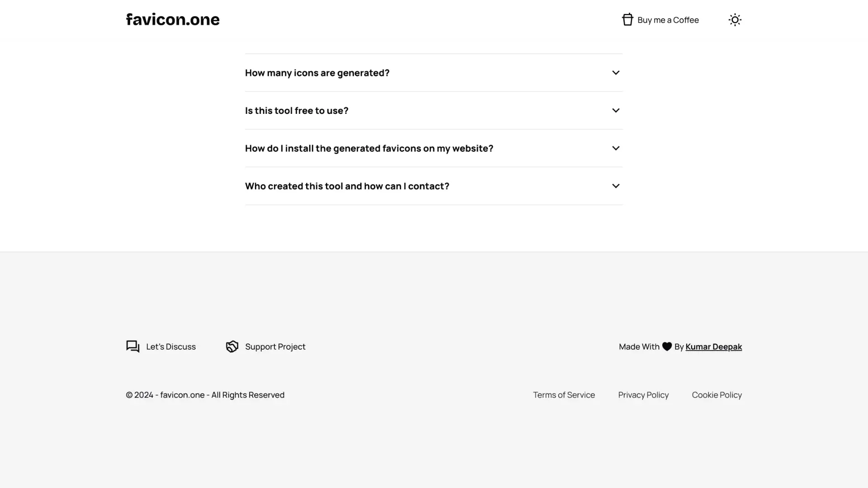Open the Terms of Service page
868x488 pixels.
[564, 395]
